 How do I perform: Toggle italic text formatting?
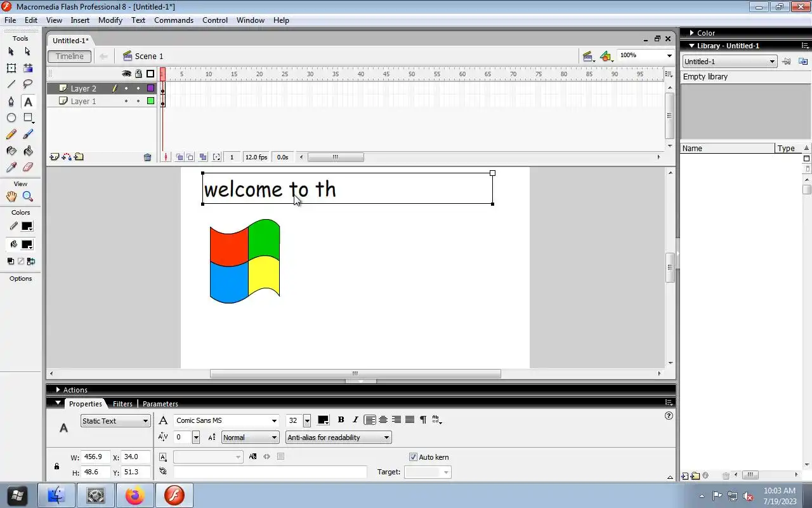point(355,420)
